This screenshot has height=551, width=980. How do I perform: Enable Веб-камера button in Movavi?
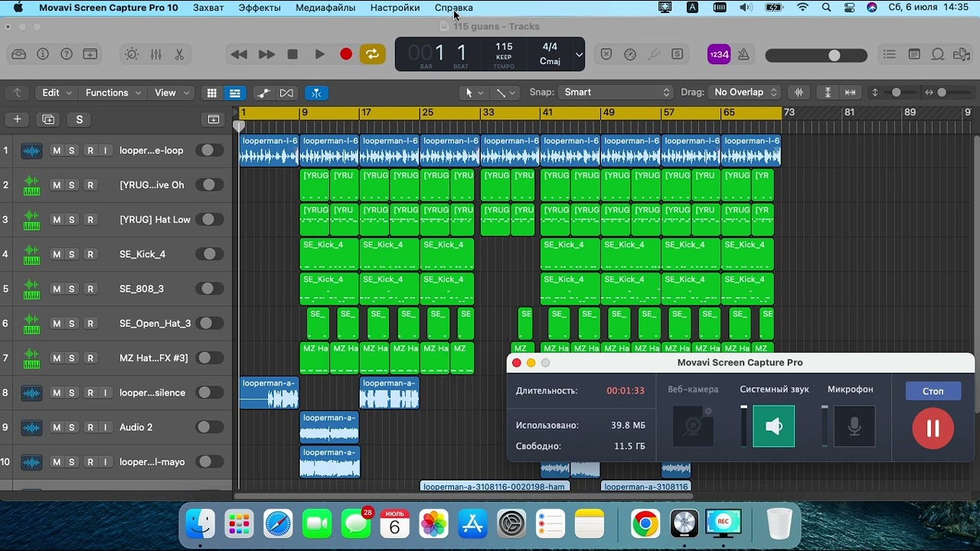tap(693, 426)
